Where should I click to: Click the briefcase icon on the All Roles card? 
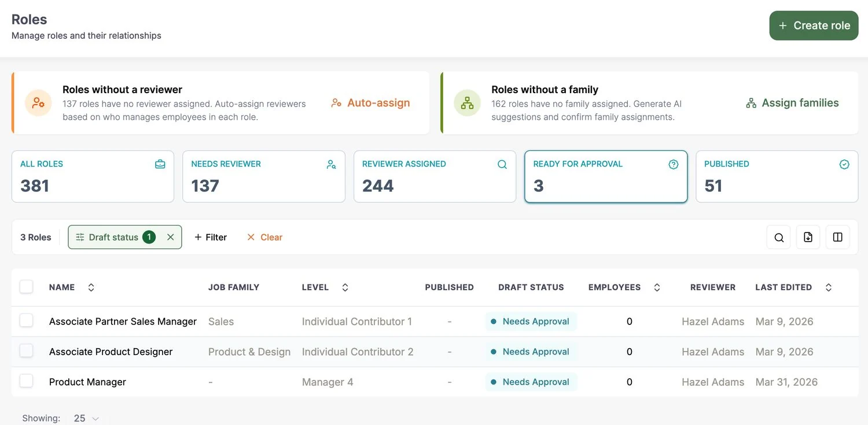160,164
